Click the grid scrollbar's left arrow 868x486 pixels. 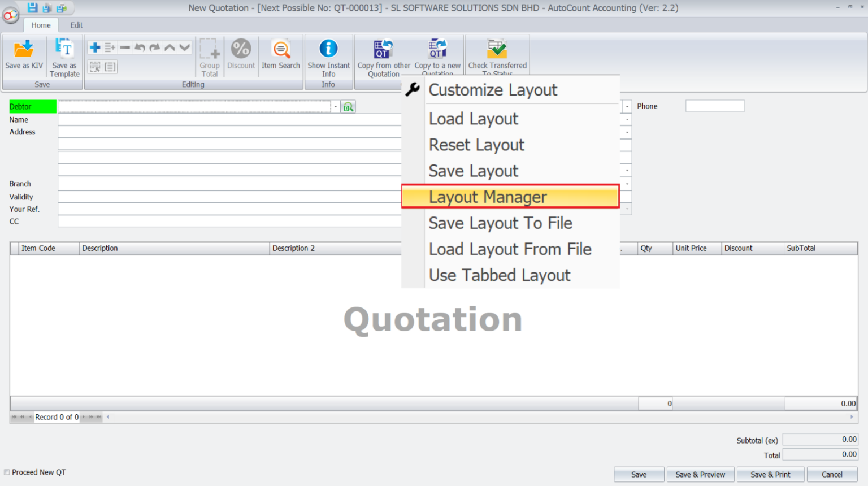(x=108, y=417)
